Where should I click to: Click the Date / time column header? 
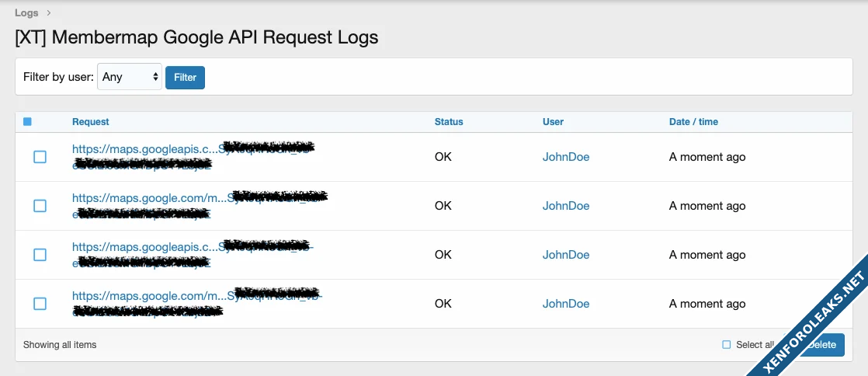tap(693, 122)
